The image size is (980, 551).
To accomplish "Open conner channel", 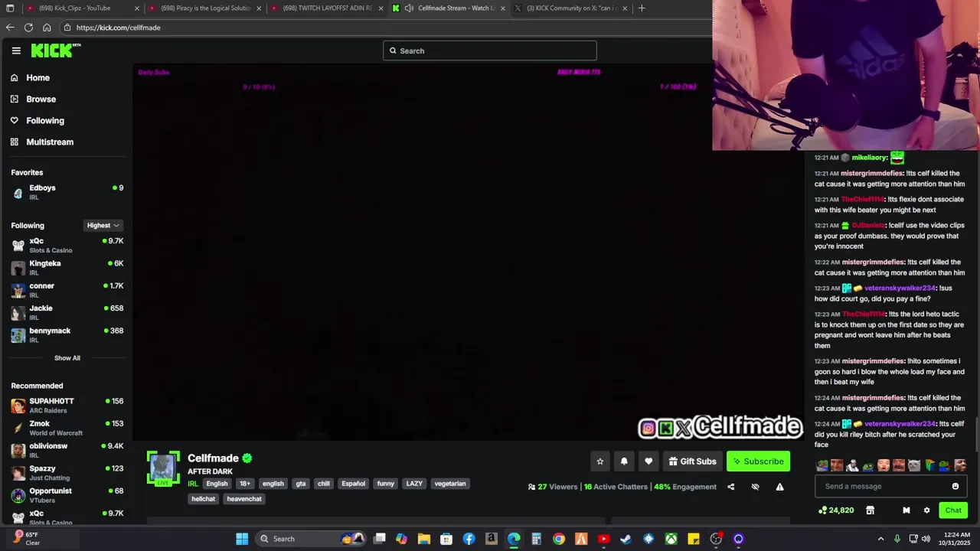I will pyautogui.click(x=67, y=289).
